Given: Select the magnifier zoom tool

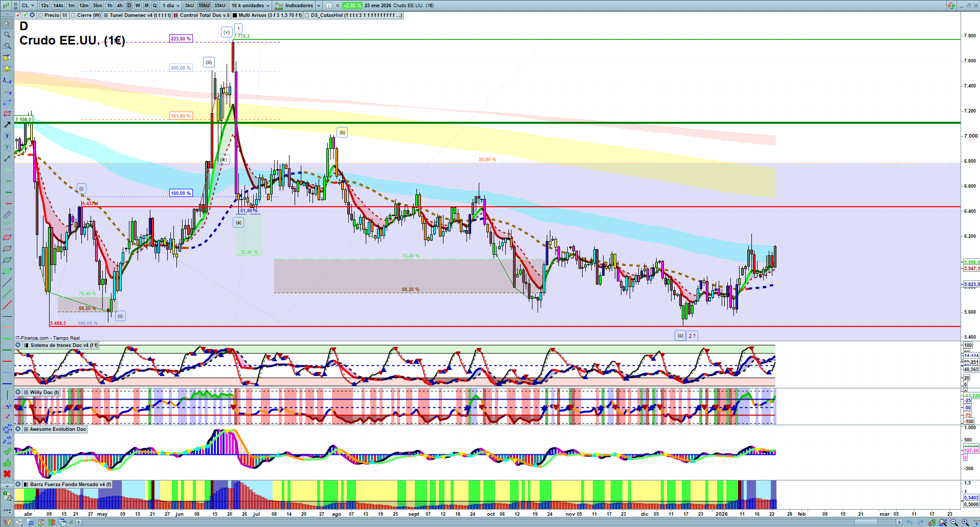Looking at the screenshot, I should click(x=7, y=35).
